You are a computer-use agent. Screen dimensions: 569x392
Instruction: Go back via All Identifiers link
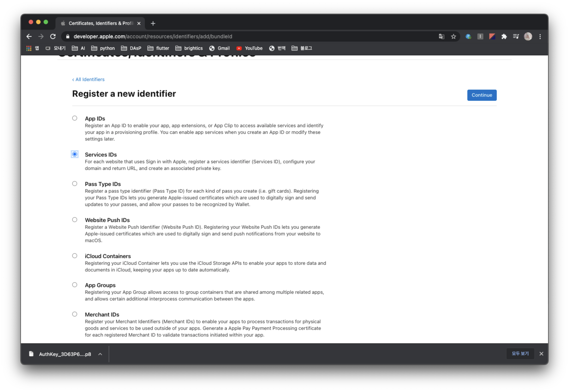tap(88, 79)
